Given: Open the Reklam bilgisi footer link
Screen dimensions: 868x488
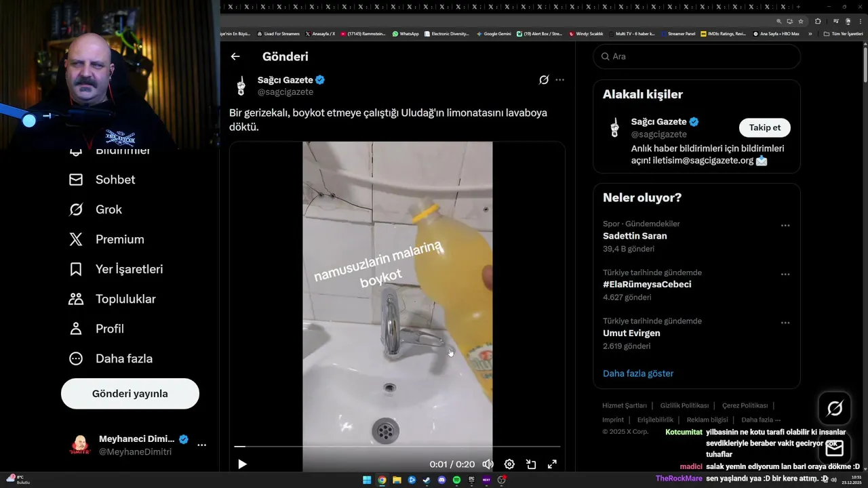Looking at the screenshot, I should [x=707, y=420].
